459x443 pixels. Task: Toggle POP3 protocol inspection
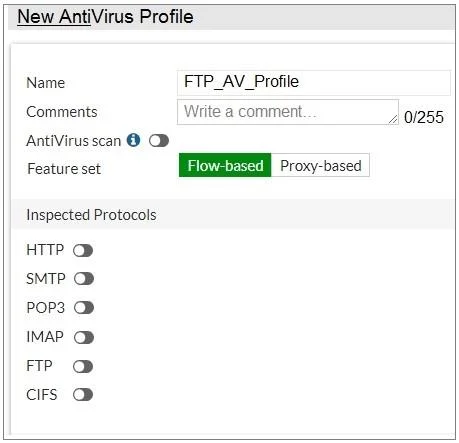[84, 308]
